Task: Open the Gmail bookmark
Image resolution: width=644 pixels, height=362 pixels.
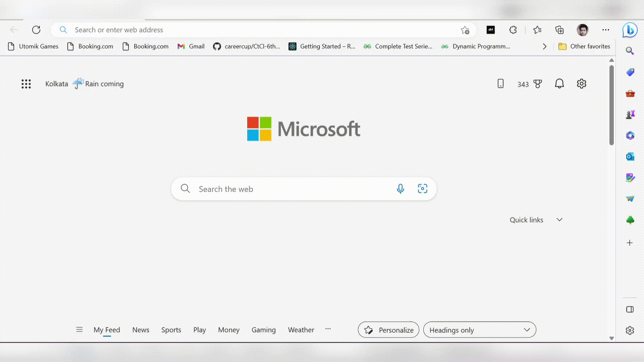Action: (191, 46)
